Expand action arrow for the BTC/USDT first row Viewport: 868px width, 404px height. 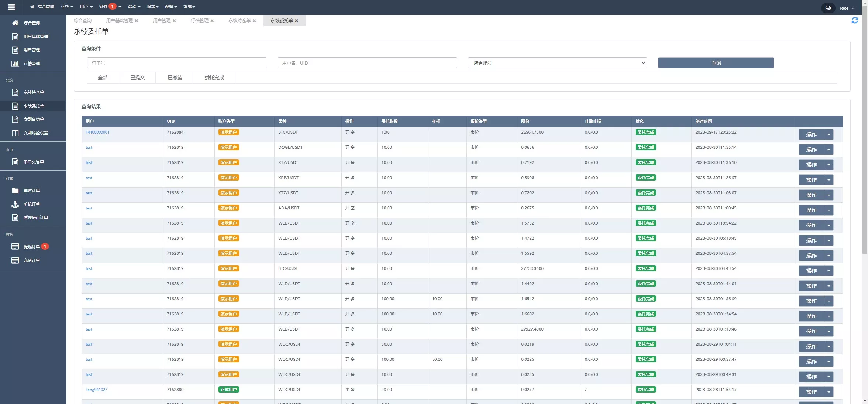point(829,134)
